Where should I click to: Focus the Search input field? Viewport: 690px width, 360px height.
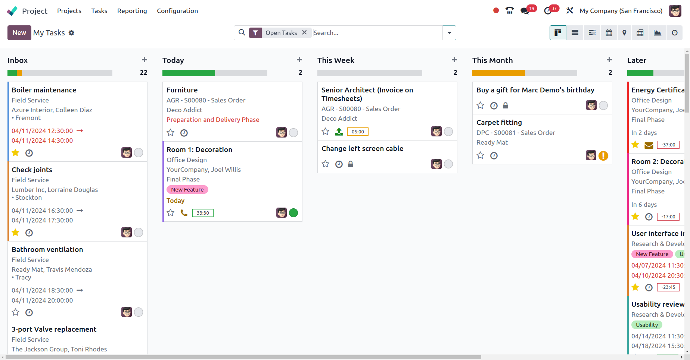(376, 33)
